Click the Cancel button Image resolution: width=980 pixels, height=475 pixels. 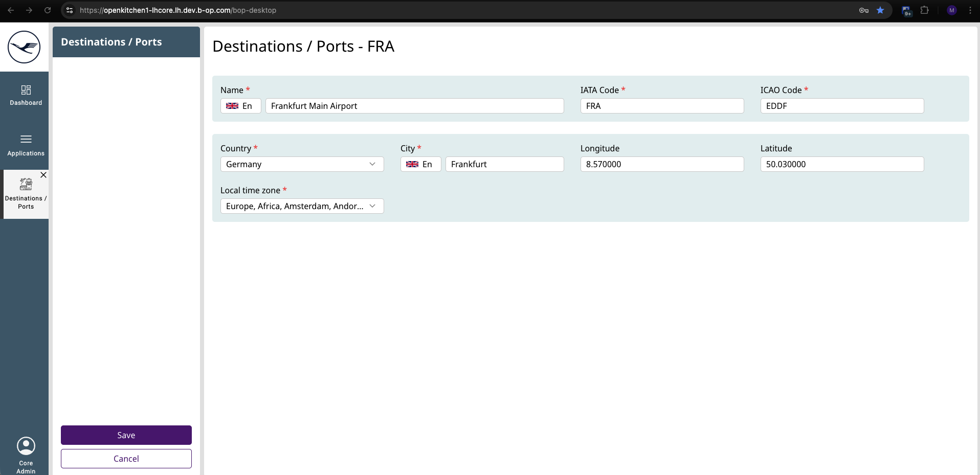tap(126, 459)
